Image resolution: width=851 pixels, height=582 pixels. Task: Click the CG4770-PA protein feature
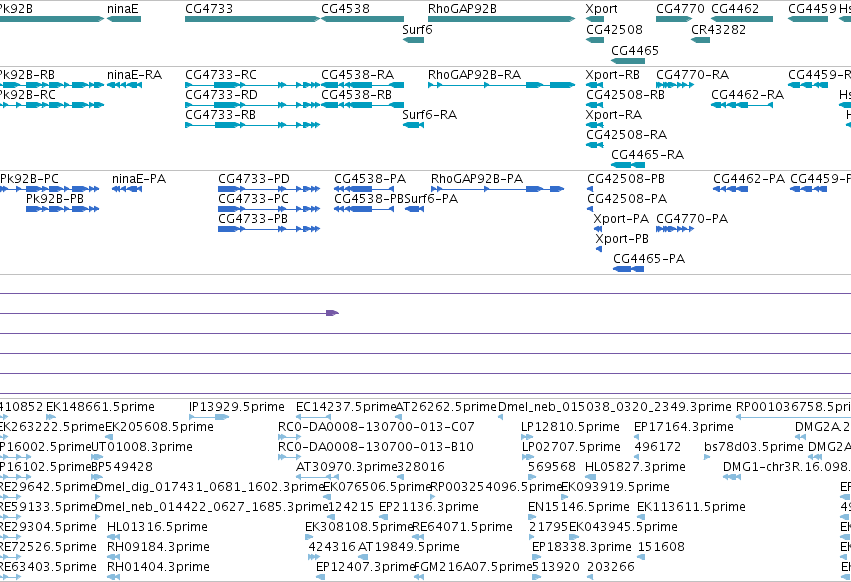(x=675, y=229)
